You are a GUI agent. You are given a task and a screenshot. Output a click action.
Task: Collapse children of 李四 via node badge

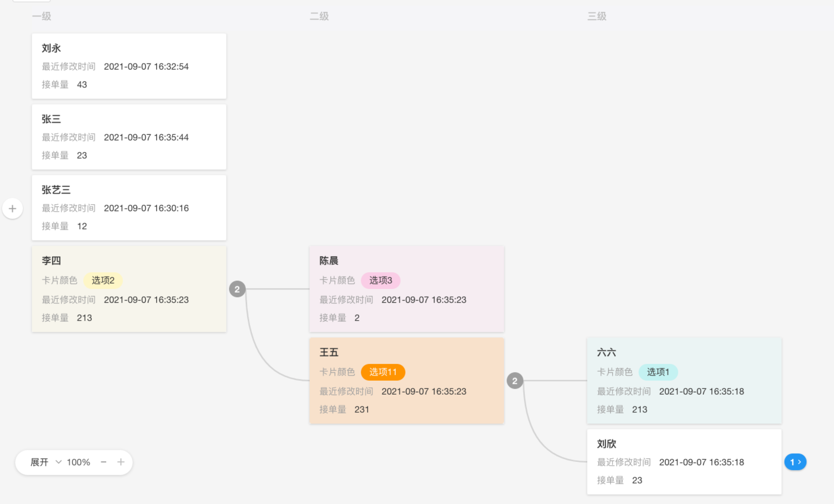pyautogui.click(x=237, y=289)
